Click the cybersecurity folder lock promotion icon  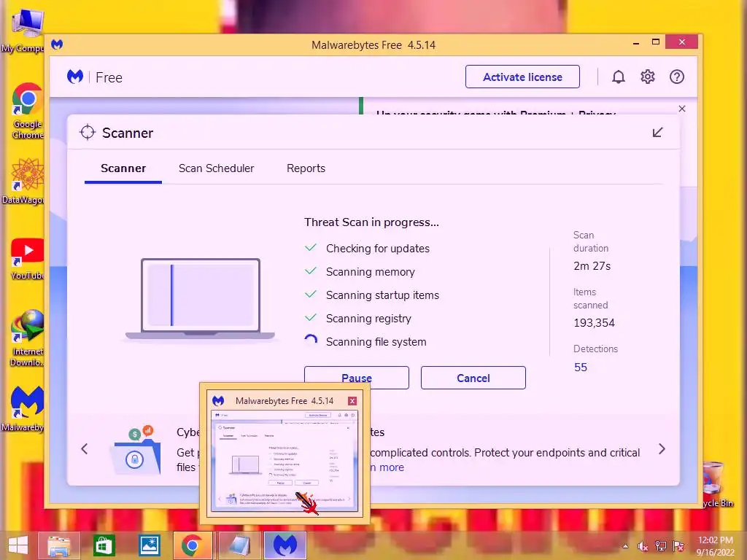coord(135,451)
